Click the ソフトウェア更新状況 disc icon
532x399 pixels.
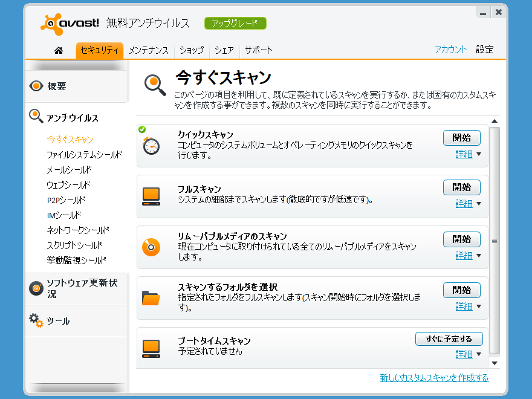coord(36,288)
